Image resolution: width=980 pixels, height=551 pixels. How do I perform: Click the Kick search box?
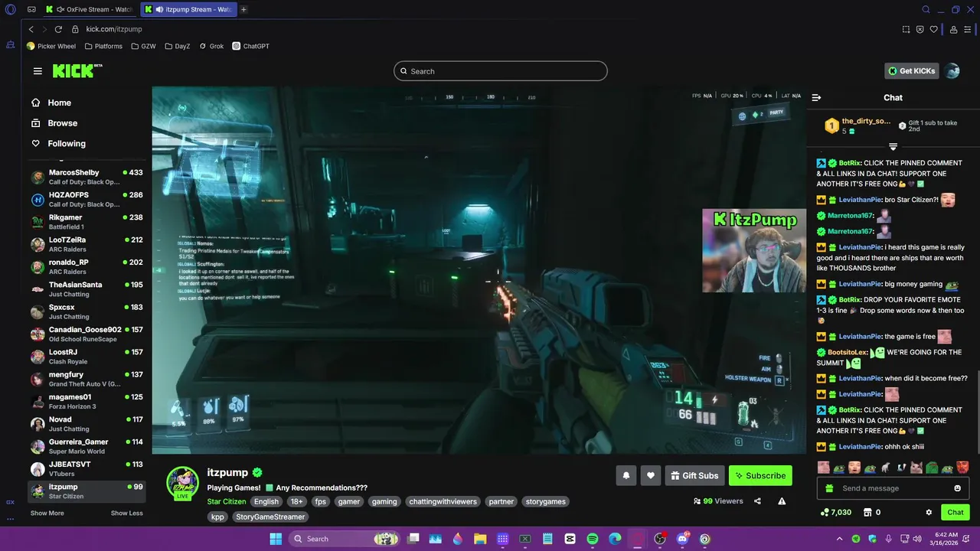[501, 71]
